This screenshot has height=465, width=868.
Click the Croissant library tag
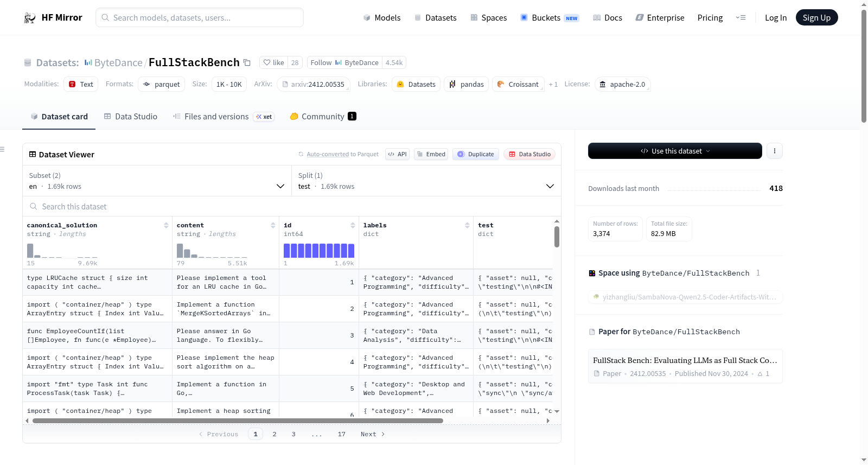click(518, 84)
